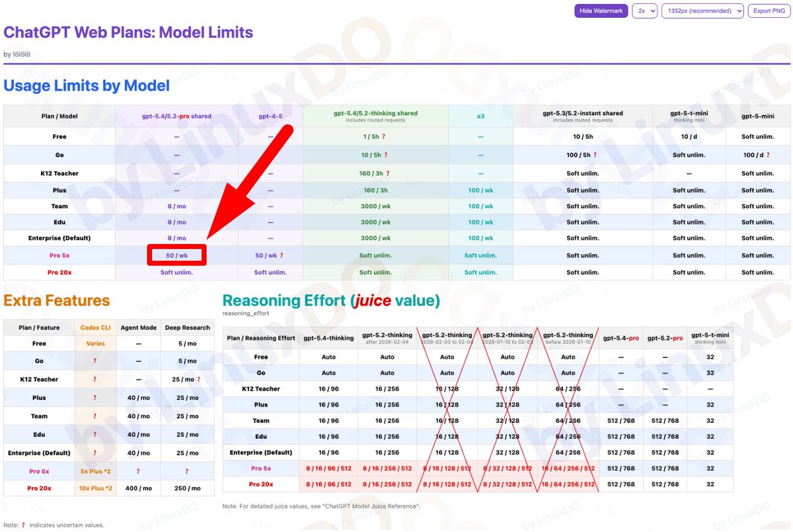Click the 'Codex CLI' column header
Screen dimensions: 793x532
[95, 327]
